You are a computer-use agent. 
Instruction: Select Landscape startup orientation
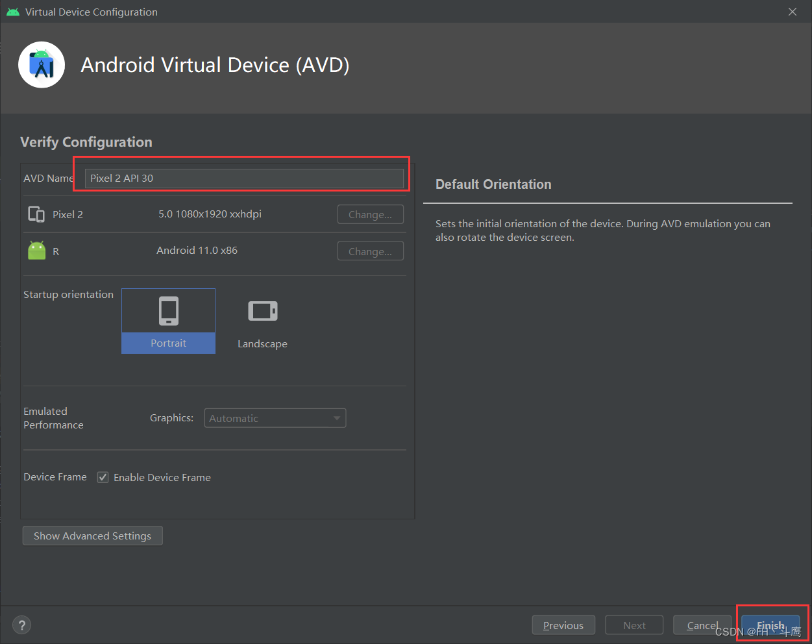[262, 321]
